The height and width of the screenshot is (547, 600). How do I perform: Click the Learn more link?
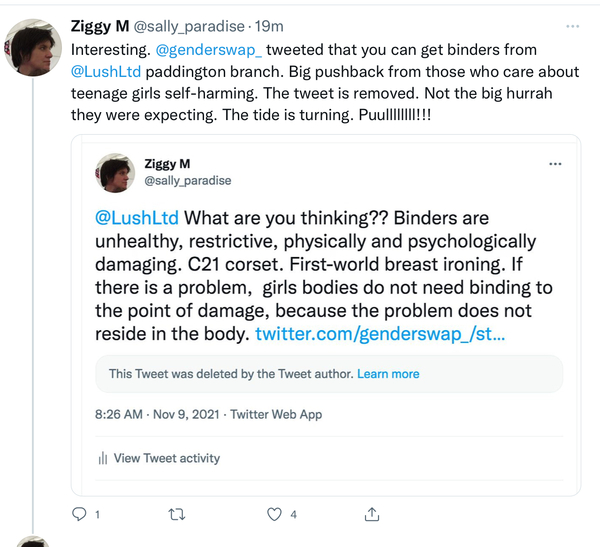tap(388, 374)
